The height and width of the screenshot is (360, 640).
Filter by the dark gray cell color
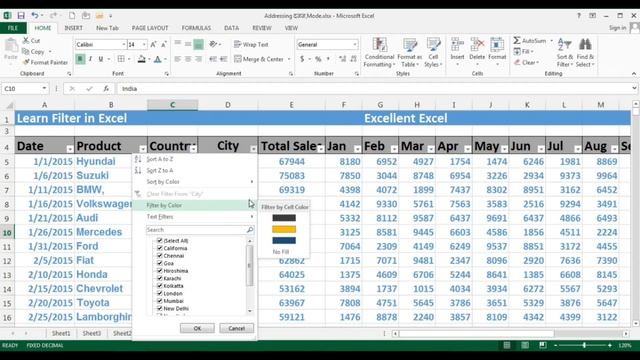pos(284,218)
